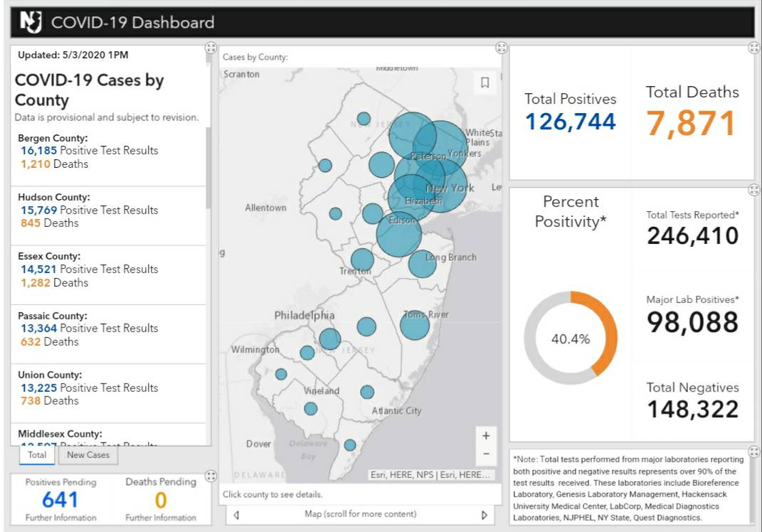Maximize the Cases by County map panel

click(501, 48)
